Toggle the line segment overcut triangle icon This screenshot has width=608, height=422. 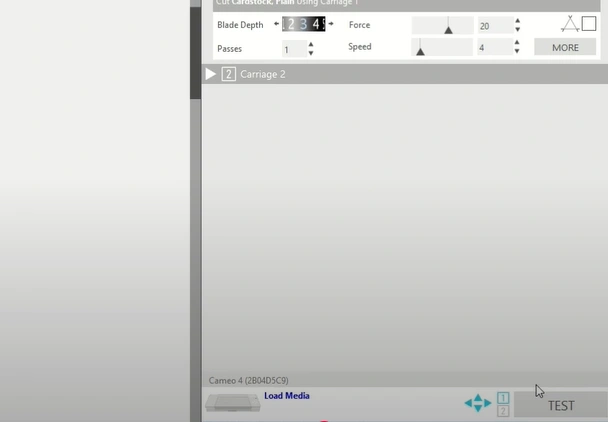coord(570,24)
